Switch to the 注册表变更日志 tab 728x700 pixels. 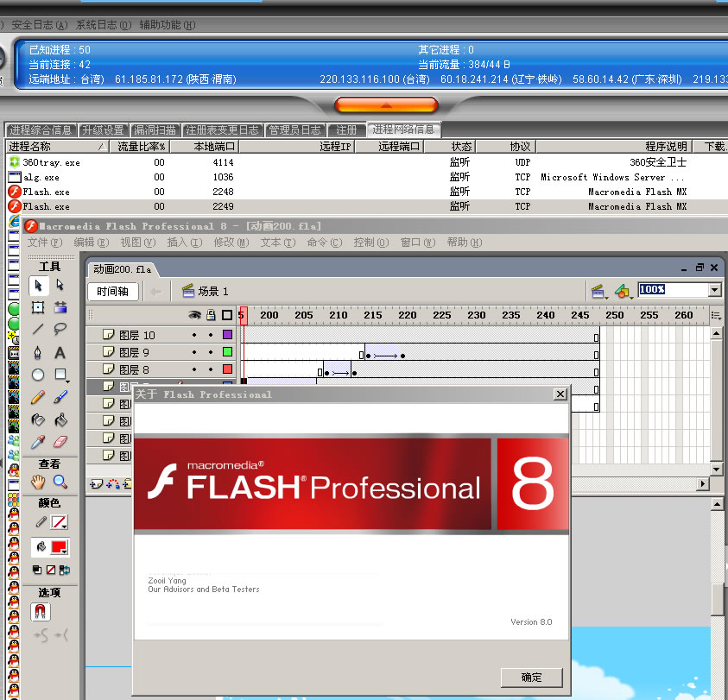coord(223,130)
